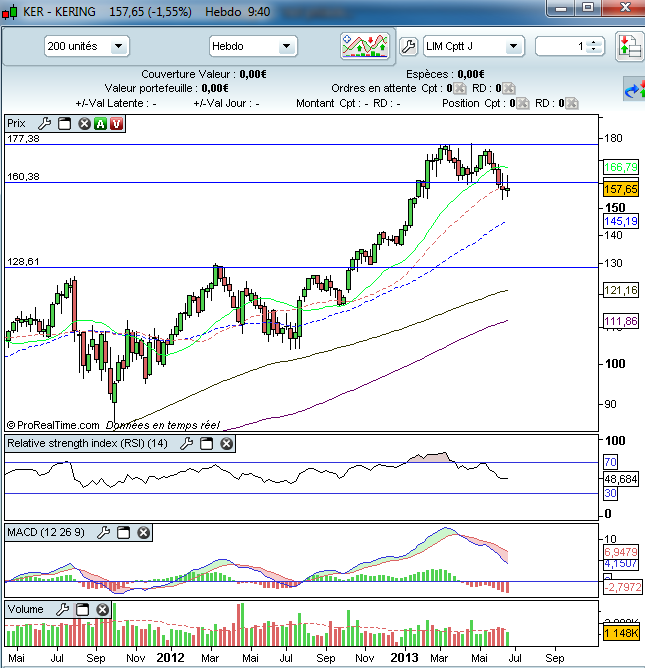Viewport: 645px width, 668px height.
Task: Close the Volume panel
Action: click(102, 610)
